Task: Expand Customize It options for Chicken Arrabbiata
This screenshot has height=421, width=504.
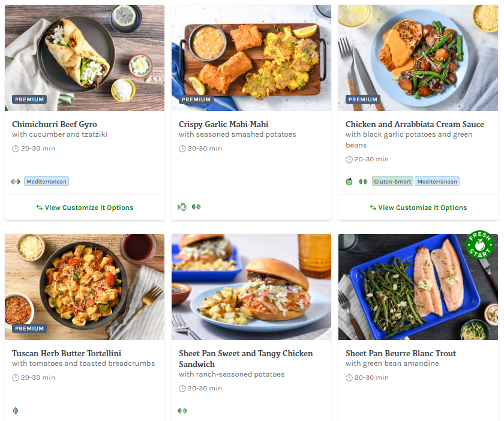Action: pyautogui.click(x=418, y=208)
